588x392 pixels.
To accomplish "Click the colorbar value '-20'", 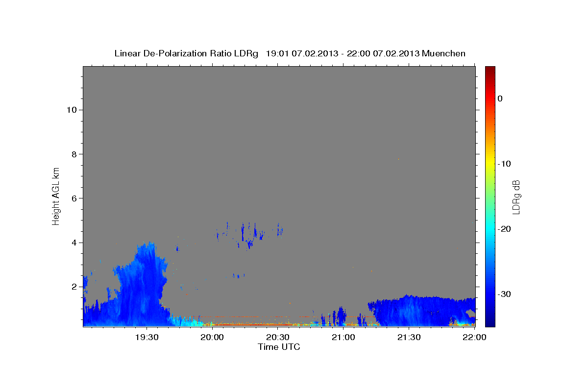I will (504, 229).
